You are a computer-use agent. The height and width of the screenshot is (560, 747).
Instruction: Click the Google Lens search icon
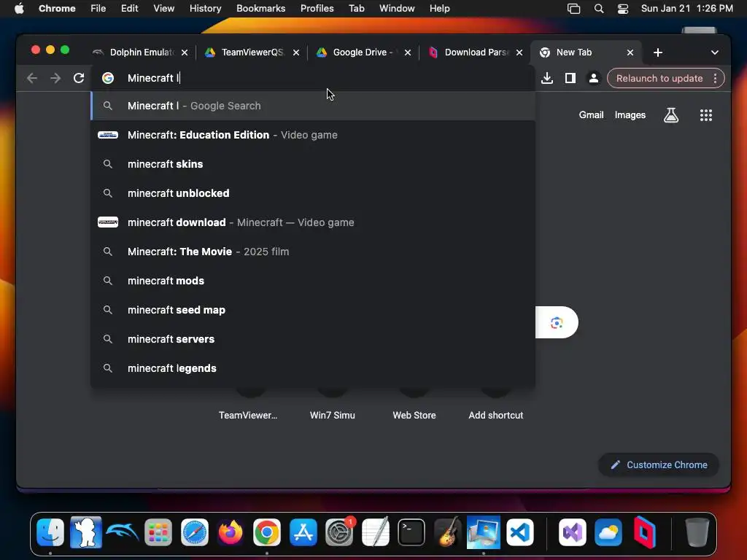[x=557, y=323]
